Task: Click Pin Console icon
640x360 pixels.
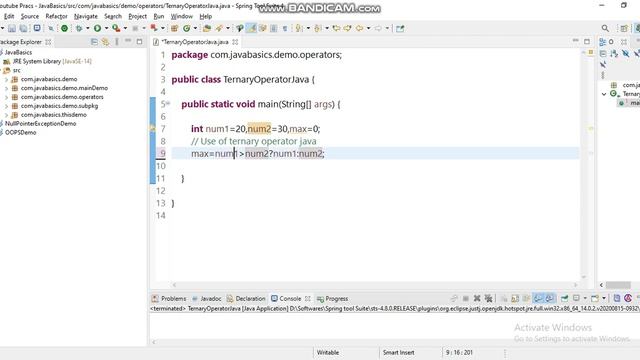Action: pyautogui.click(x=564, y=298)
